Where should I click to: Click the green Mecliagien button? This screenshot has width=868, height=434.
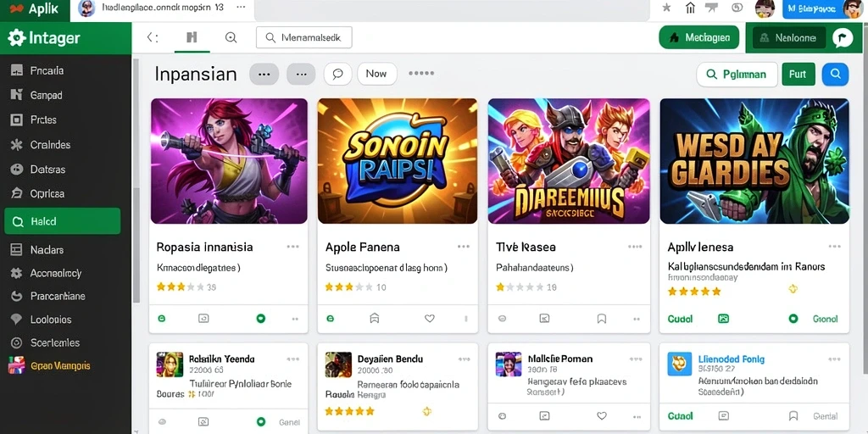[698, 37]
